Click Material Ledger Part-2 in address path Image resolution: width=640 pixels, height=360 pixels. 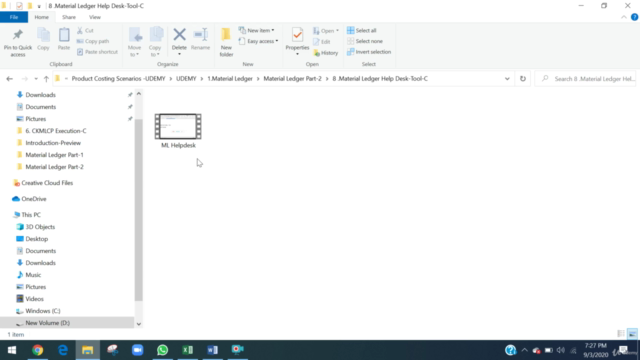(292, 79)
